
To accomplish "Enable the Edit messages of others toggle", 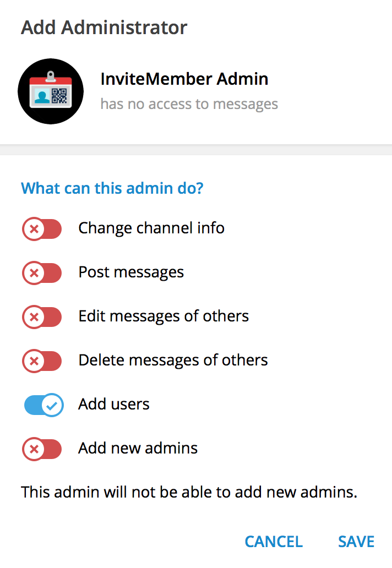I will pos(42,317).
